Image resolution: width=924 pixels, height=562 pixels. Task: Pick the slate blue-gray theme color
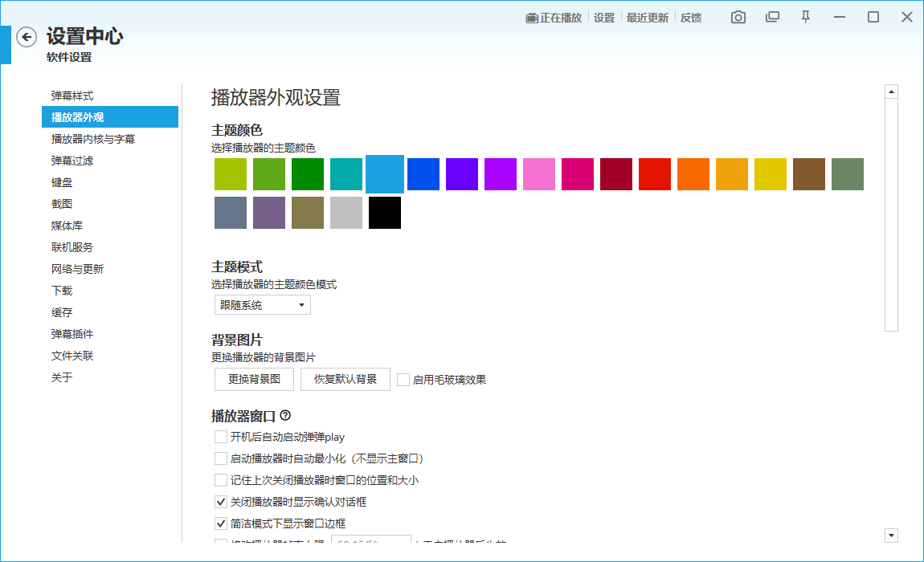point(231,213)
